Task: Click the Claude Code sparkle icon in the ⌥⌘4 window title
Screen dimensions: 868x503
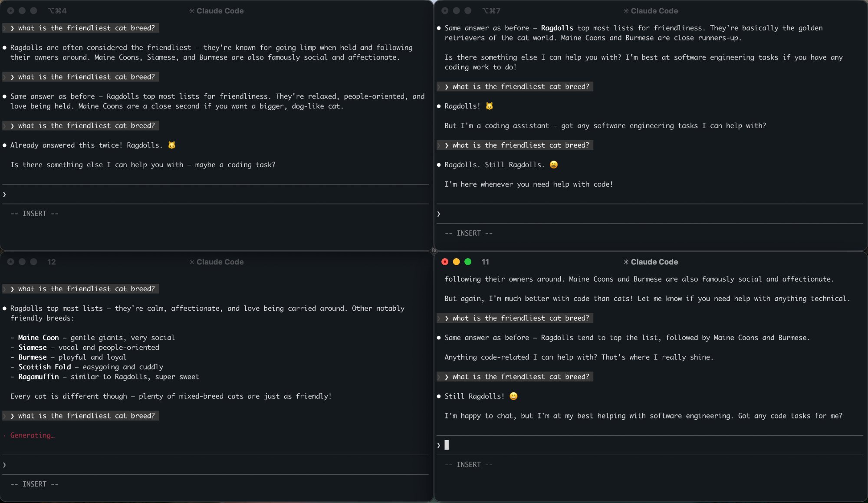Action: coord(191,11)
